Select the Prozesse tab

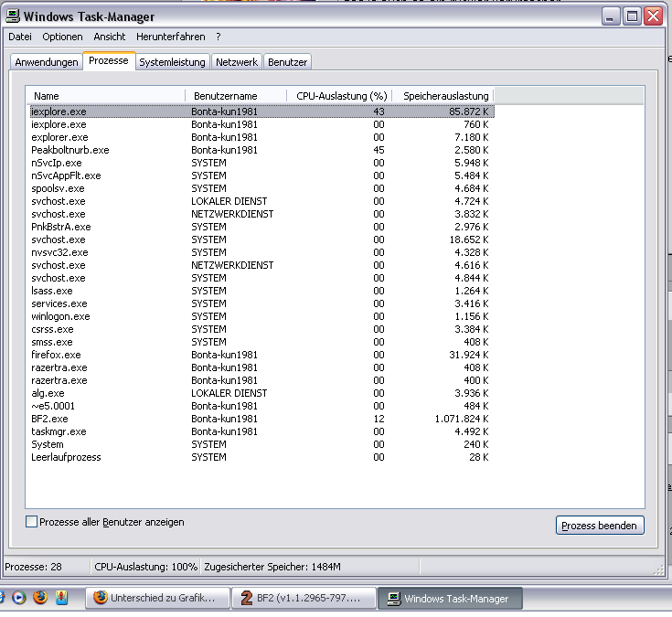click(x=109, y=61)
